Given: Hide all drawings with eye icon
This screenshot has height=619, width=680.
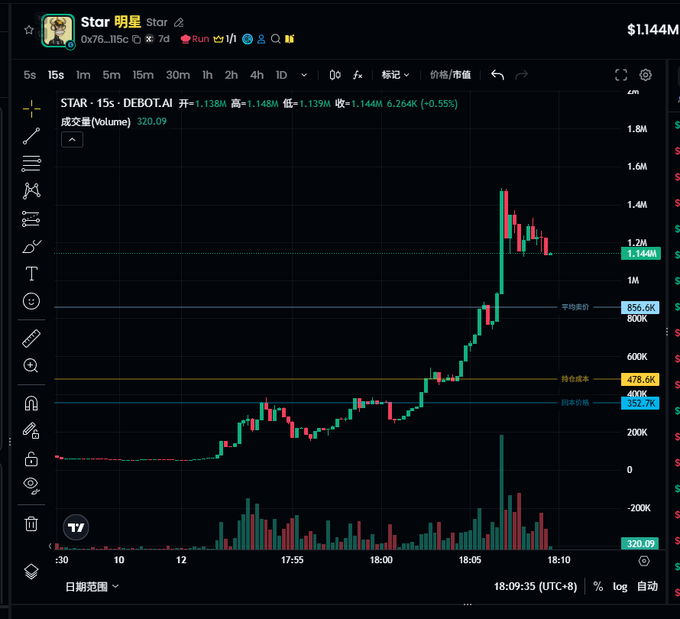Looking at the screenshot, I should point(31,486).
